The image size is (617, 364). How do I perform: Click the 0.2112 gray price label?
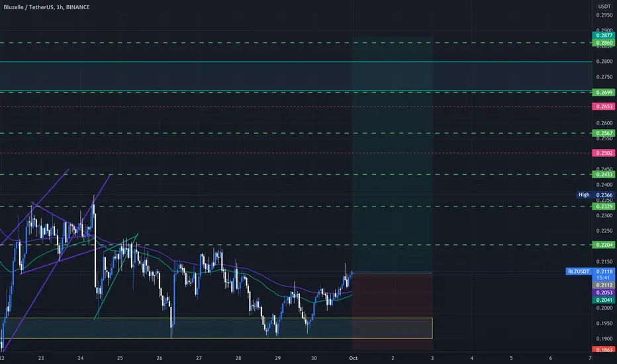(x=604, y=285)
